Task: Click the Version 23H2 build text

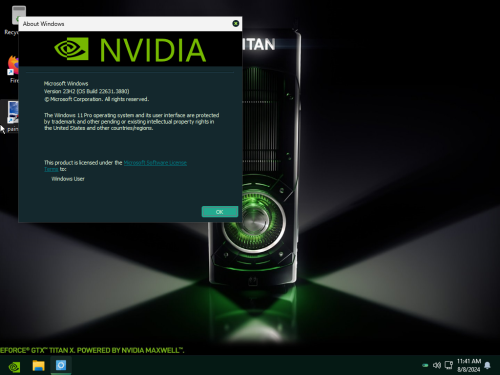Action: [86, 91]
